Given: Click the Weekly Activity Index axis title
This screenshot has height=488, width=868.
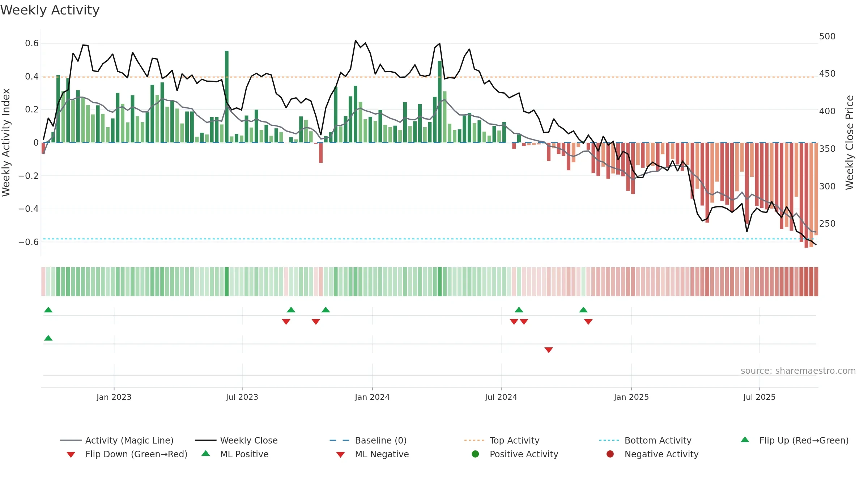Looking at the screenshot, I should pos(6,142).
